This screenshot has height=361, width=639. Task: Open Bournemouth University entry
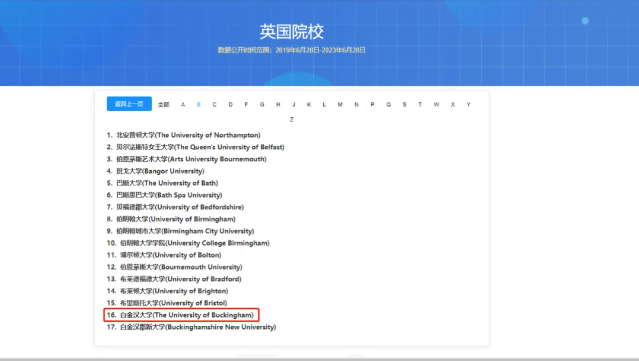tap(174, 267)
